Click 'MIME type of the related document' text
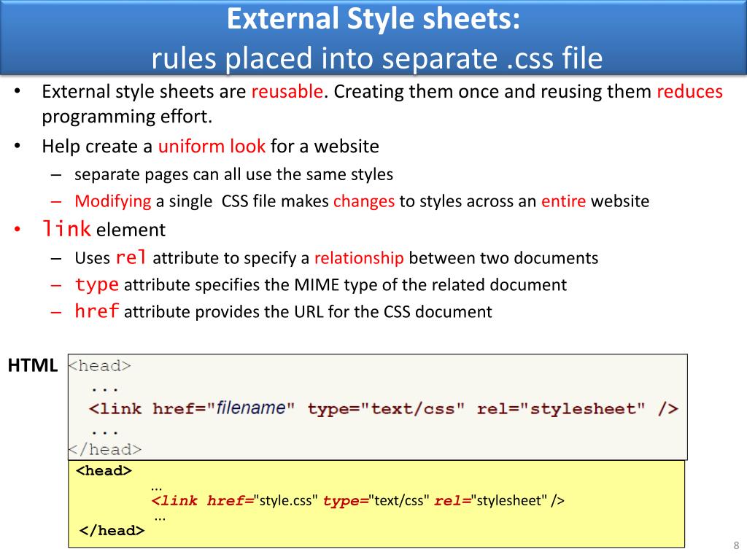Viewport: 747px width, 560px height. (x=430, y=285)
